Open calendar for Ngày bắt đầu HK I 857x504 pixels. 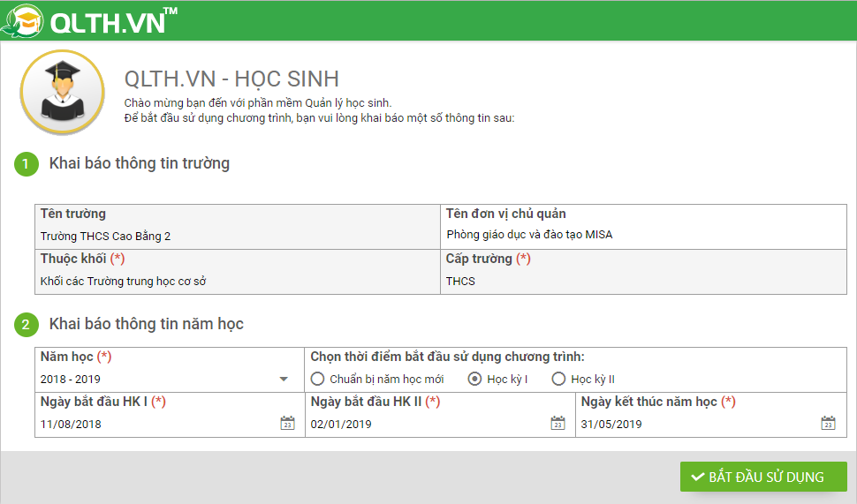pyautogui.click(x=287, y=424)
